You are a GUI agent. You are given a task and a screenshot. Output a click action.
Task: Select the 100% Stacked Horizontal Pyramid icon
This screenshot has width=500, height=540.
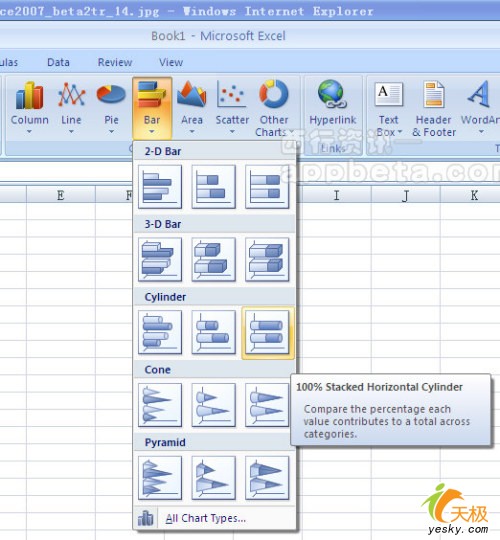(x=267, y=478)
